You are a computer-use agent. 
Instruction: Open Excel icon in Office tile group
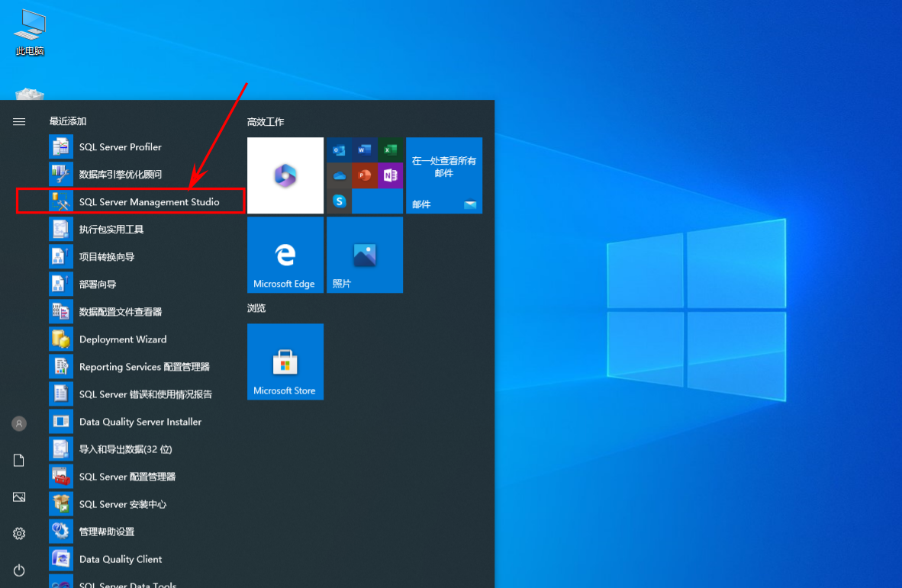(390, 150)
